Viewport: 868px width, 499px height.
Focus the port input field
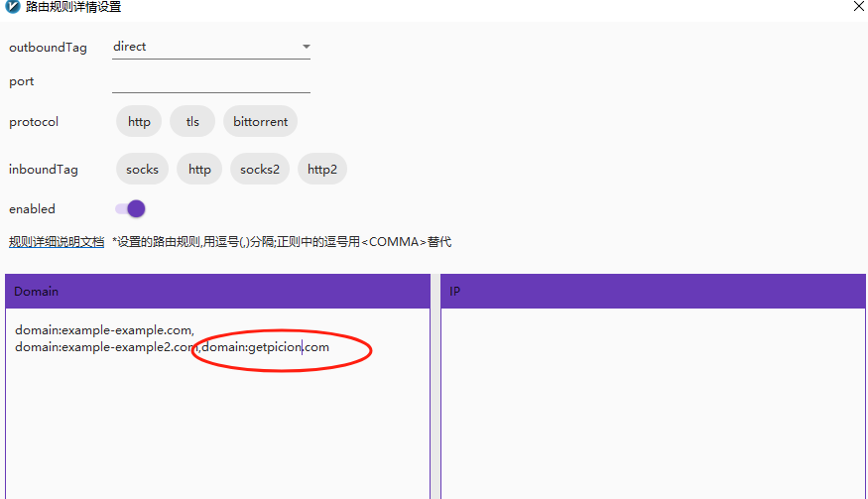(x=211, y=82)
